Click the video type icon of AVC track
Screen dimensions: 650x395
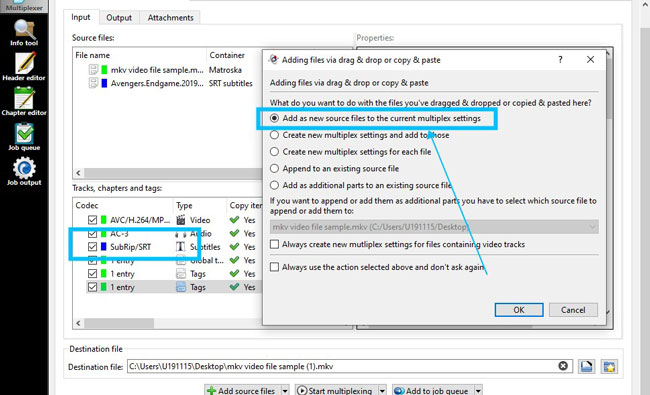click(x=181, y=220)
